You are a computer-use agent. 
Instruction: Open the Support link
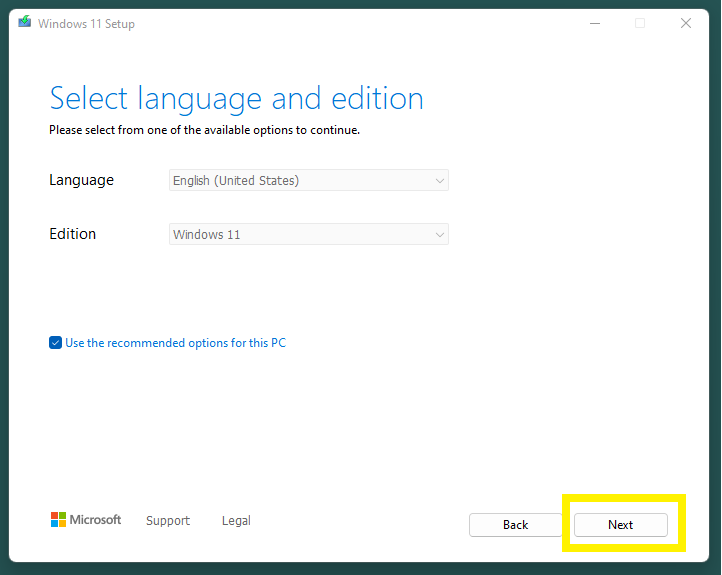click(x=168, y=521)
